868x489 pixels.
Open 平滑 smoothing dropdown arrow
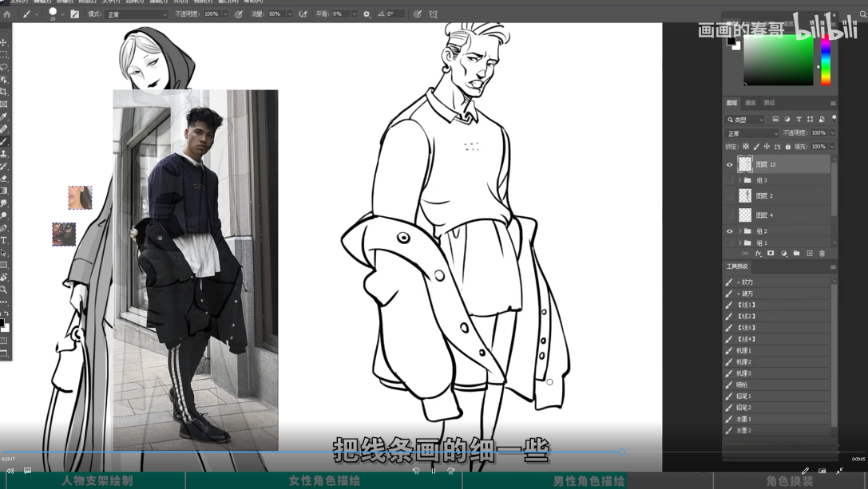pyautogui.click(x=354, y=14)
